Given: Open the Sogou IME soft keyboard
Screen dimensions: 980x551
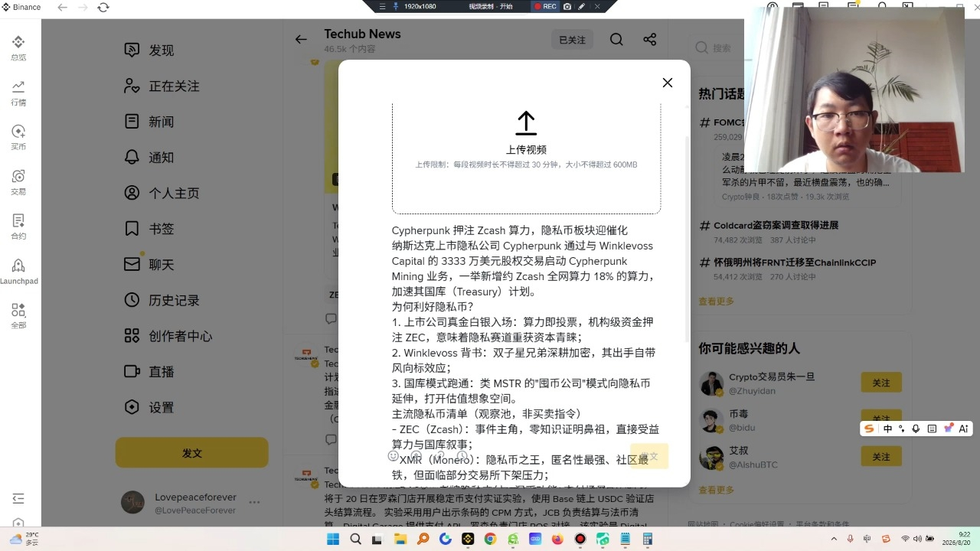Looking at the screenshot, I should click(x=932, y=429).
